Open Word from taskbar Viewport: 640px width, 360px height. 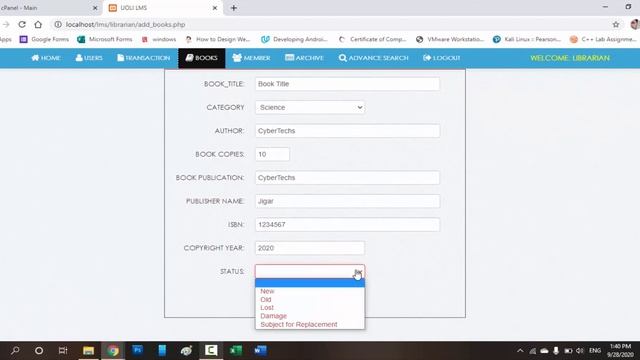point(260,350)
